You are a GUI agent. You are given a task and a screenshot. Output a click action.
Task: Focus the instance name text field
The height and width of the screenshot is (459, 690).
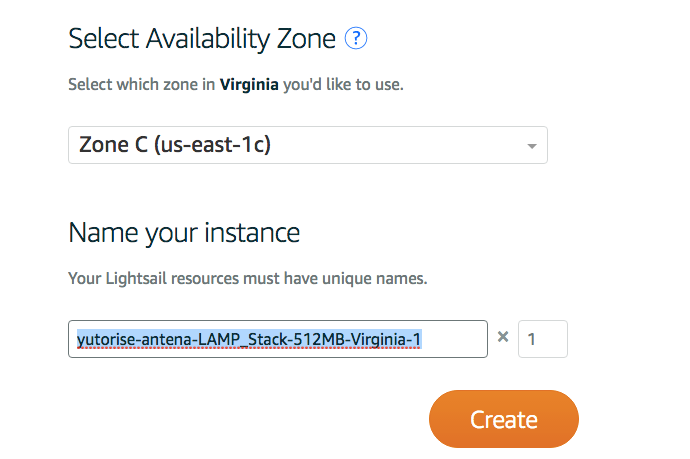[277, 339]
